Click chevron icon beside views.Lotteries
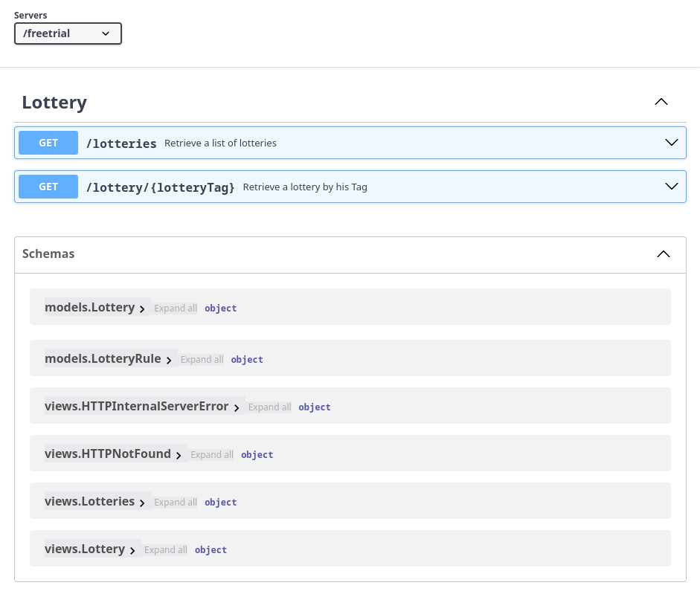 pos(142,503)
